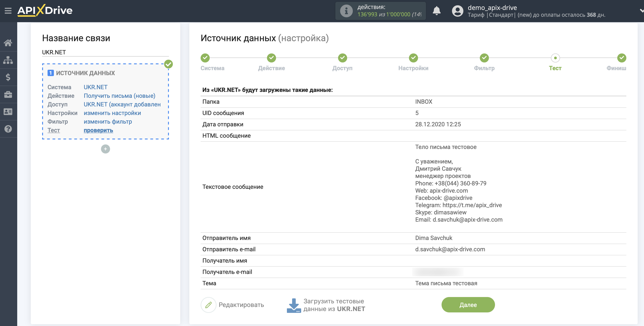Open the UKR.NET system link
The height and width of the screenshot is (326, 644).
pyautogui.click(x=96, y=87)
